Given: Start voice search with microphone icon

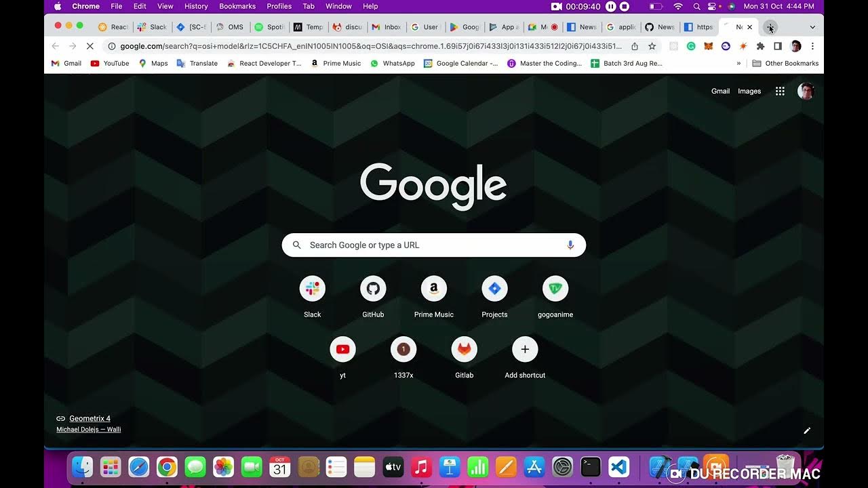Looking at the screenshot, I should coord(570,245).
